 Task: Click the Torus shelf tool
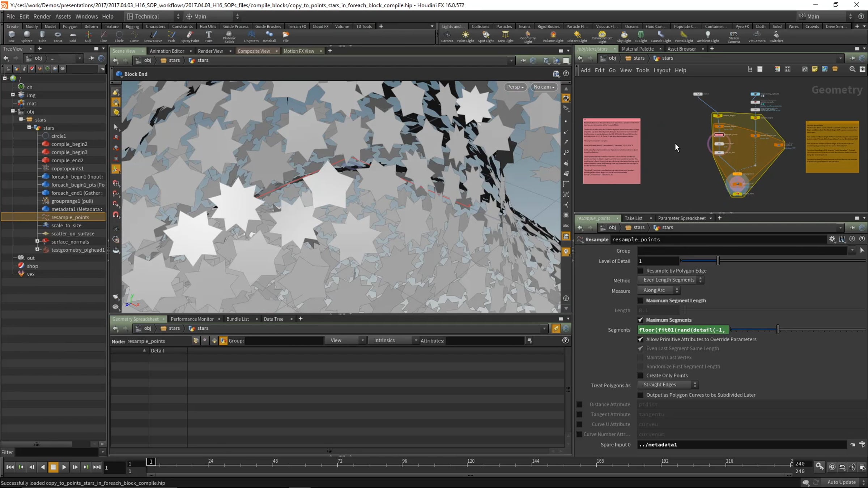point(58,37)
